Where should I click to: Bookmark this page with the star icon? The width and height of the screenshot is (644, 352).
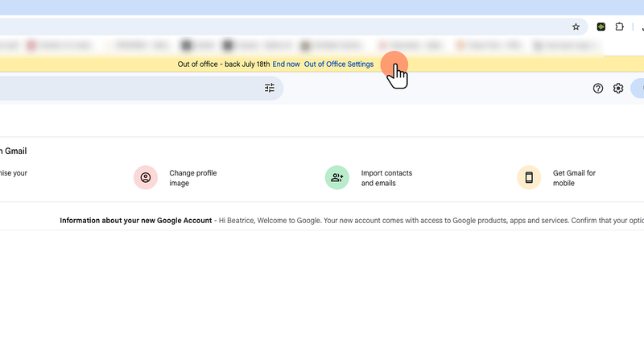[x=576, y=27]
